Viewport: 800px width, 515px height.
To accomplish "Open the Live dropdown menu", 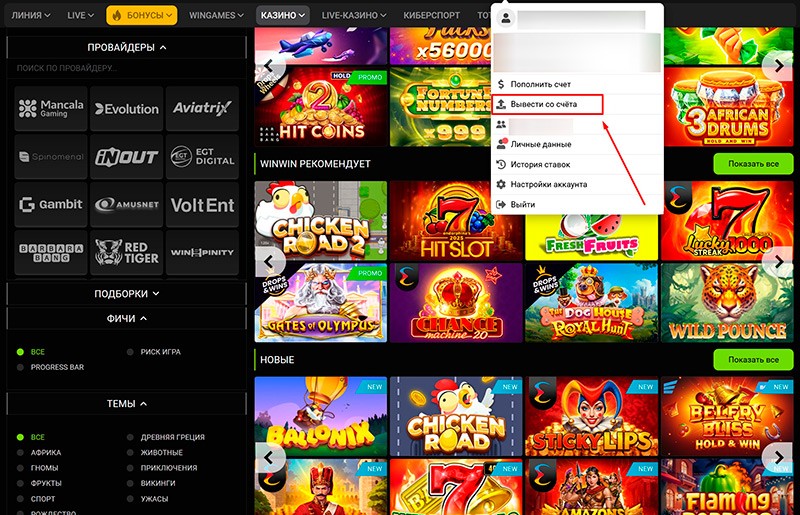I will 81,15.
